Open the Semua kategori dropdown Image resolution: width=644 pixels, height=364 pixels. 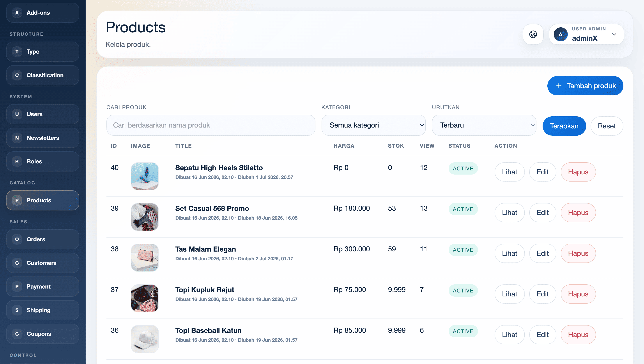pos(373,125)
